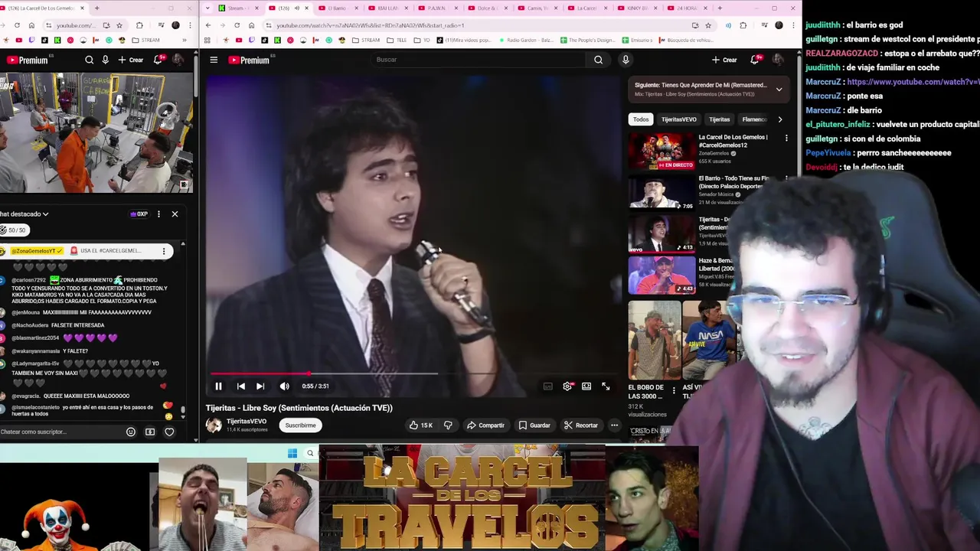Click the Buscar search field
This screenshot has height=551, width=980.
(x=479, y=60)
